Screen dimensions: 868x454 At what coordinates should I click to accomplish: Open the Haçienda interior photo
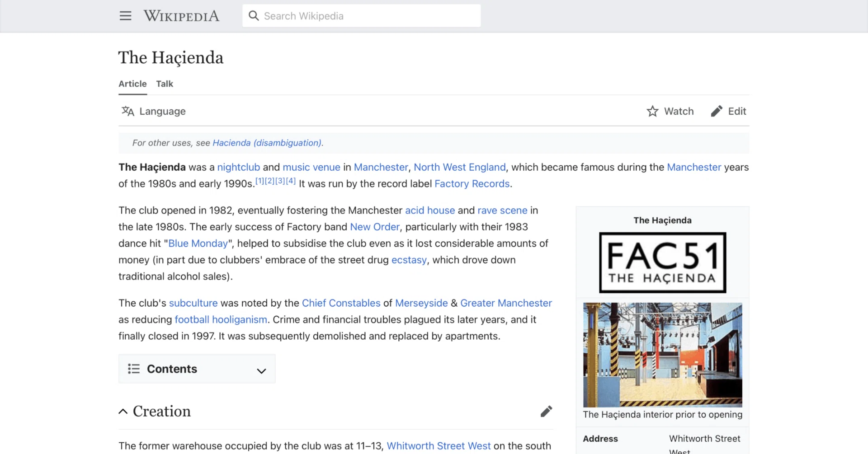pyautogui.click(x=662, y=355)
